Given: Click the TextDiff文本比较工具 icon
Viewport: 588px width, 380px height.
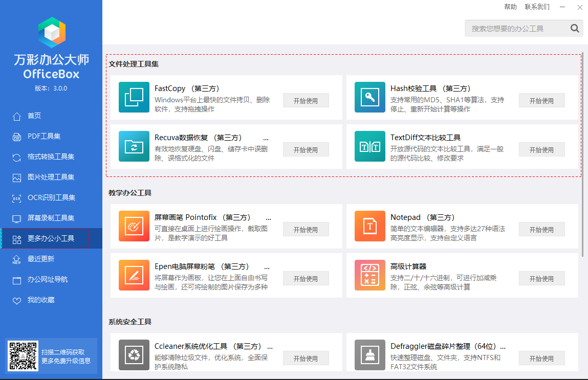Looking at the screenshot, I should click(x=369, y=146).
